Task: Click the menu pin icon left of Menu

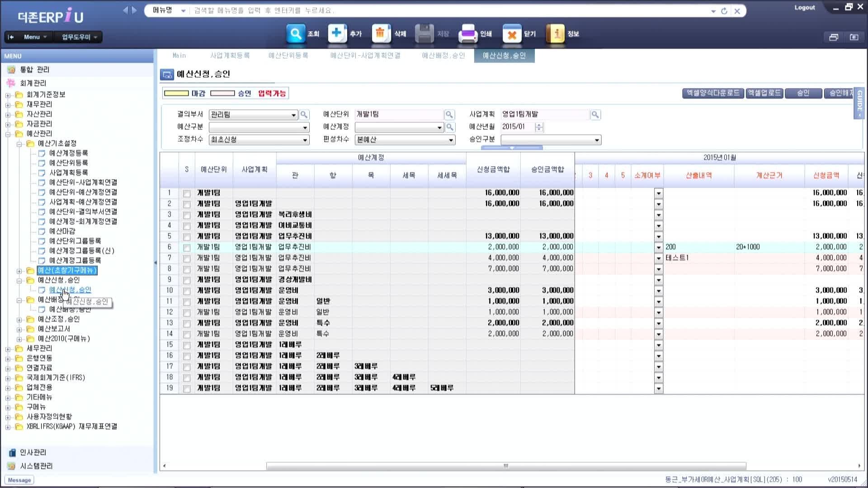Action: [x=11, y=37]
